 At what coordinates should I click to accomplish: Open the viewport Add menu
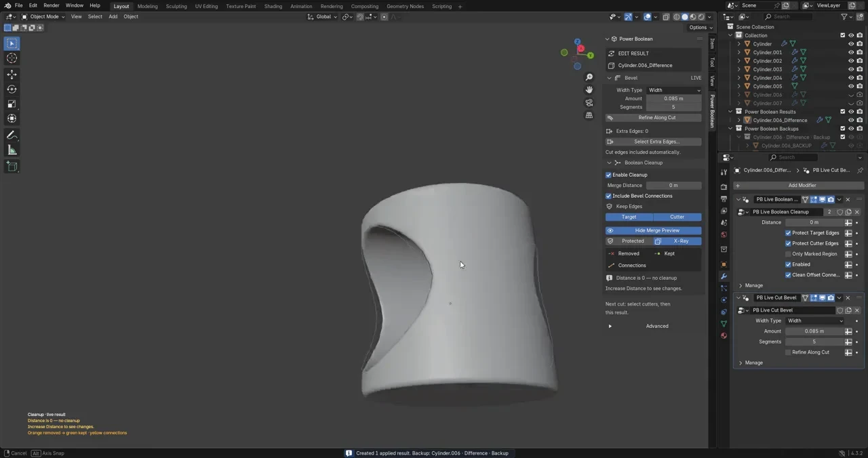point(113,16)
